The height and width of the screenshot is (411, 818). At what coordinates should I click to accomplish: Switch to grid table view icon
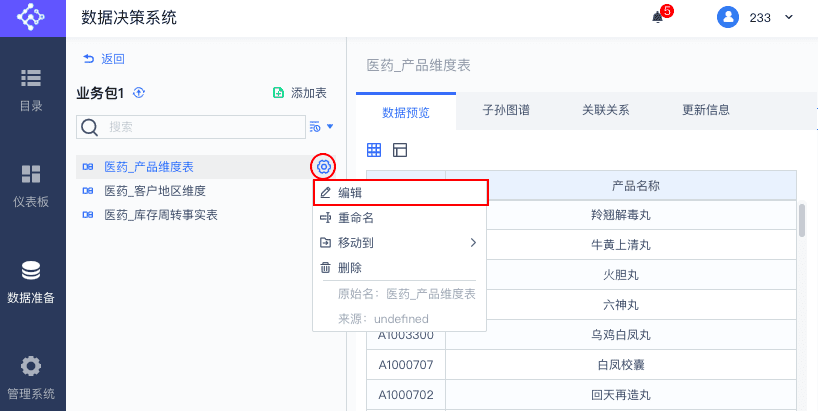point(374,150)
